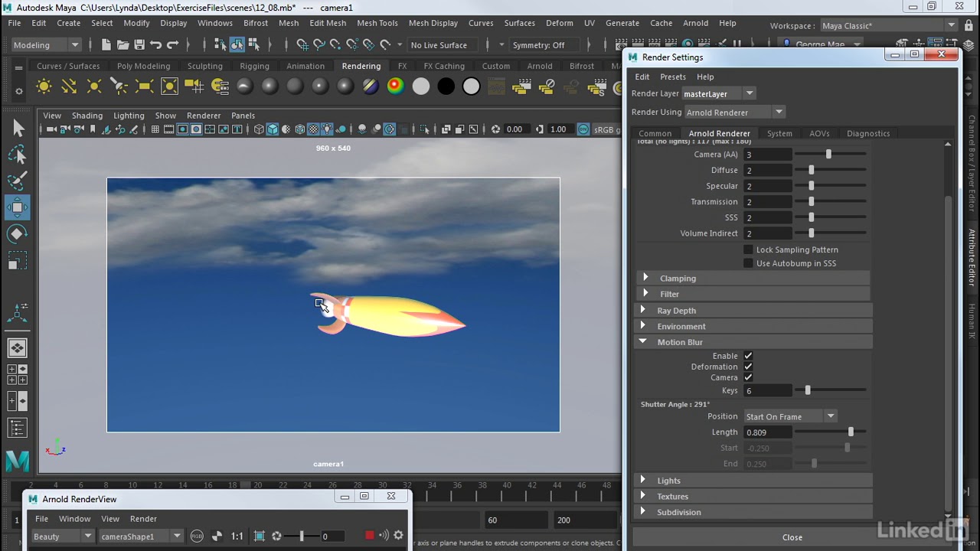Open the Beauty AOV dropdown in RenderView
The height and width of the screenshot is (551, 980).
63,536
